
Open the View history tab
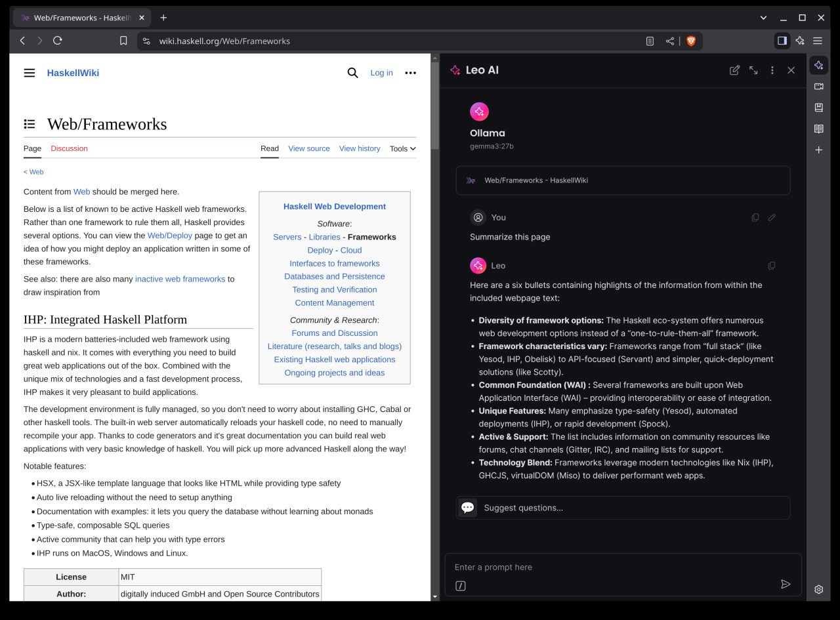360,148
